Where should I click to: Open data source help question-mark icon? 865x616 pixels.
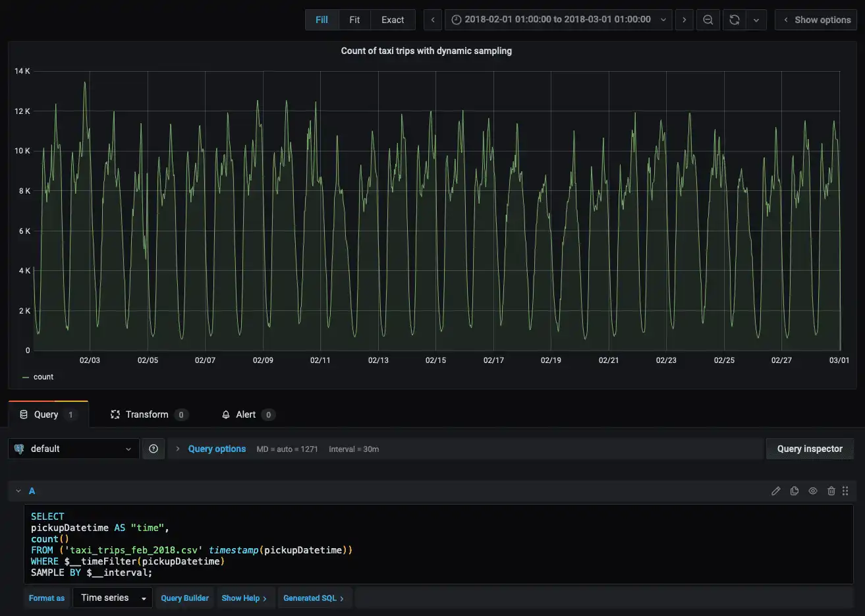153,449
